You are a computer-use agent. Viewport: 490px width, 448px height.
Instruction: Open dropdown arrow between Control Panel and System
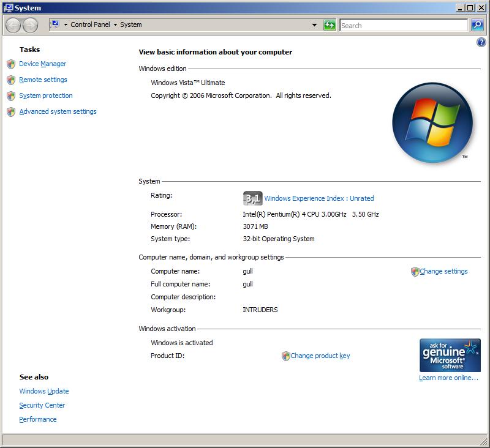click(115, 24)
